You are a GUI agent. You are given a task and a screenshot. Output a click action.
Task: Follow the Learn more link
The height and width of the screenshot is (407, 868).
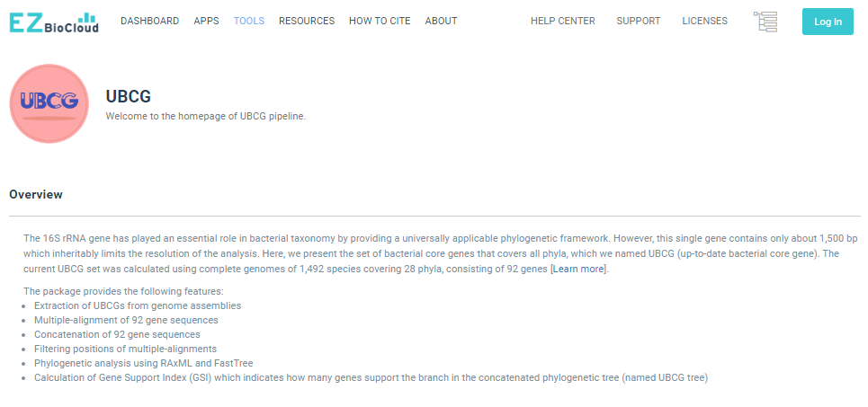(x=579, y=270)
